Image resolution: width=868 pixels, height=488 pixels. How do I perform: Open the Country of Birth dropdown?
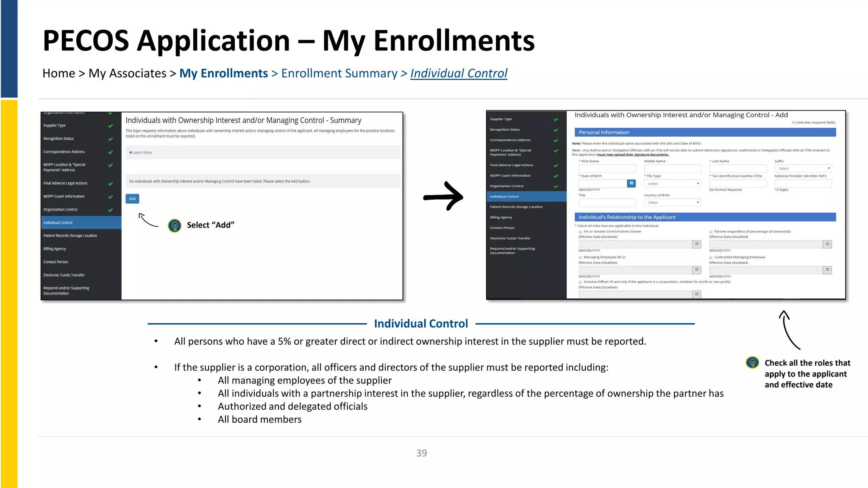pos(673,202)
